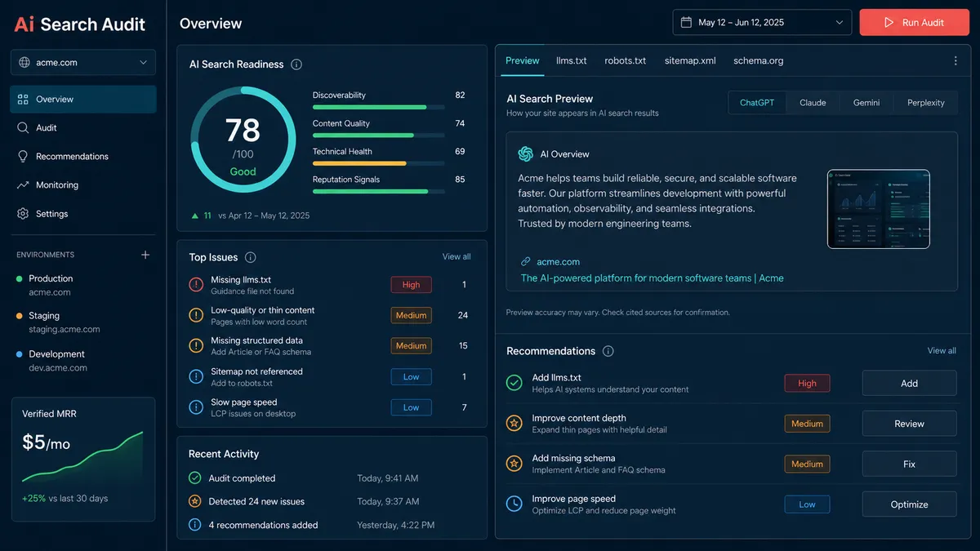This screenshot has width=980, height=551.
Task: Open the acme.com link in AI Overview
Action: [558, 262]
